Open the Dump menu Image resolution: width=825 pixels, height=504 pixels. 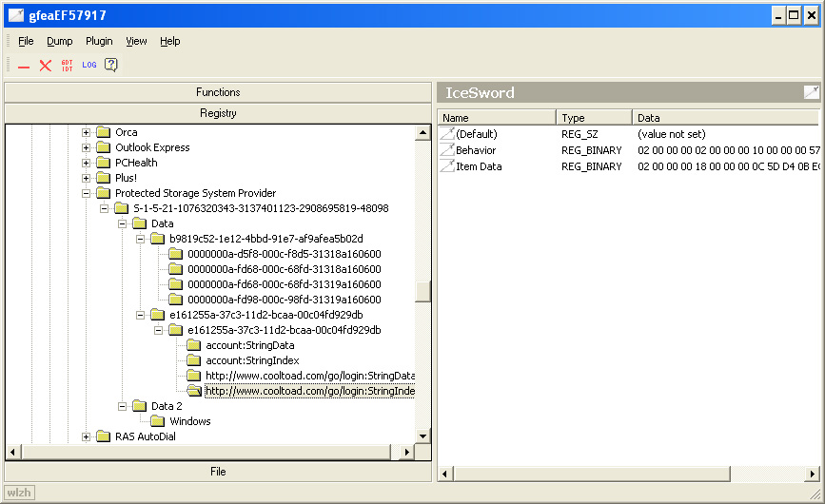coord(59,41)
